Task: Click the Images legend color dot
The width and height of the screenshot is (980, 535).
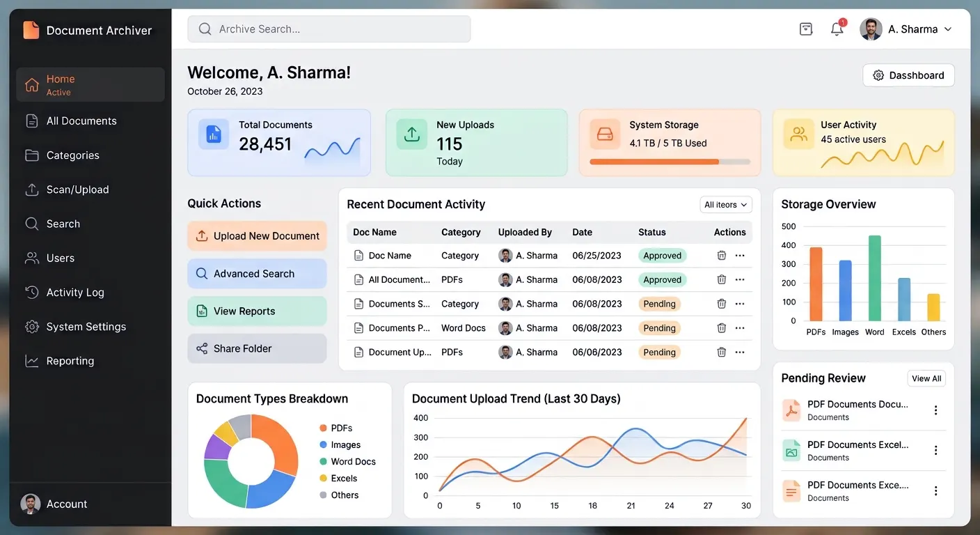Action: pos(323,444)
